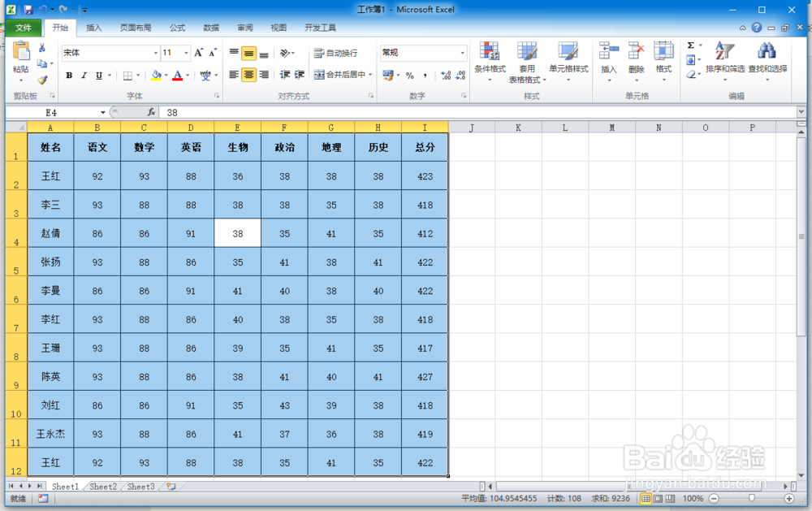Expand the 合并后居中 dropdown arrow
This screenshot has height=511, width=812.
pos(370,75)
